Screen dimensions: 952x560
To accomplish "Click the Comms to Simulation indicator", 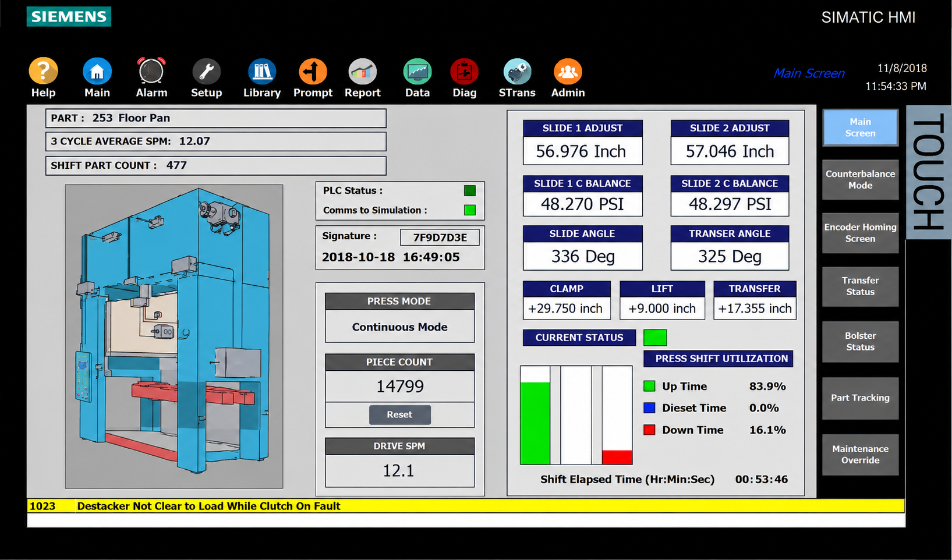I will pos(470,210).
